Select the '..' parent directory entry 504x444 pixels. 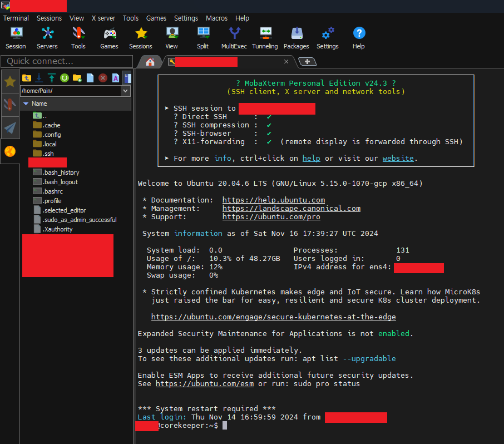40,116
